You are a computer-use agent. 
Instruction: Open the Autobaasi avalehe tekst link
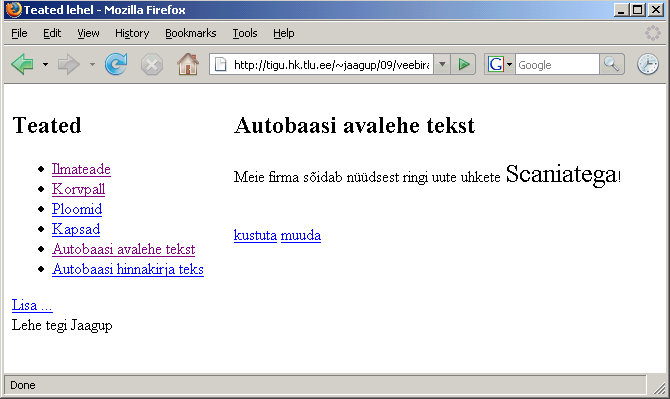(x=123, y=249)
